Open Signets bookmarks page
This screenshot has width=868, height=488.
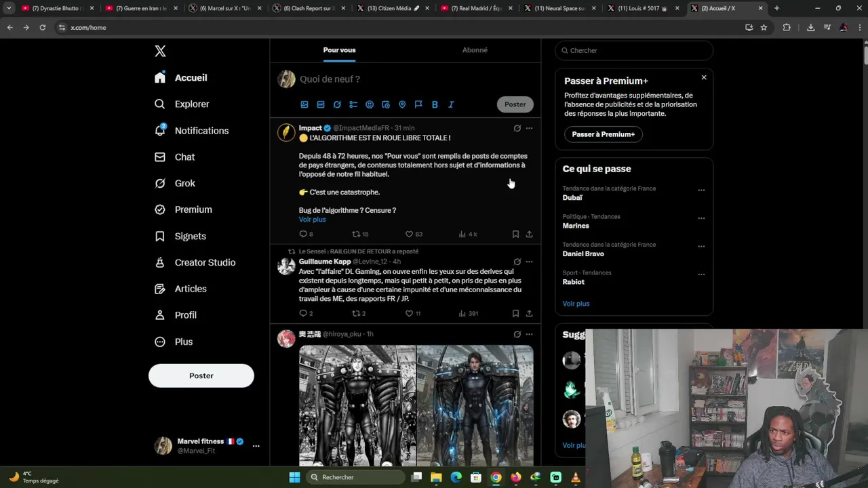[180, 237]
